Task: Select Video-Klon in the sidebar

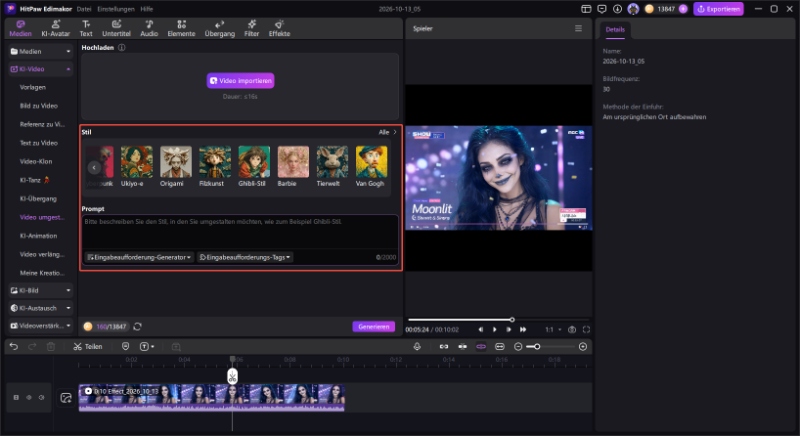Action: 36,162
